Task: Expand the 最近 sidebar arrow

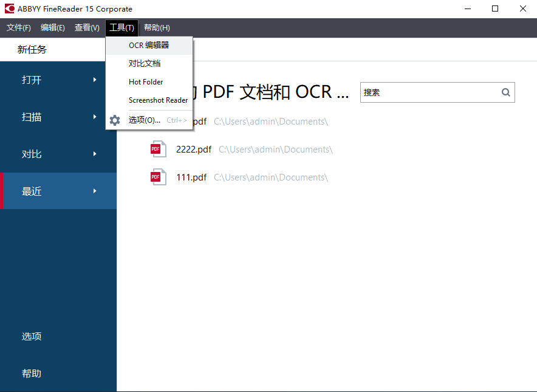Action: click(95, 190)
